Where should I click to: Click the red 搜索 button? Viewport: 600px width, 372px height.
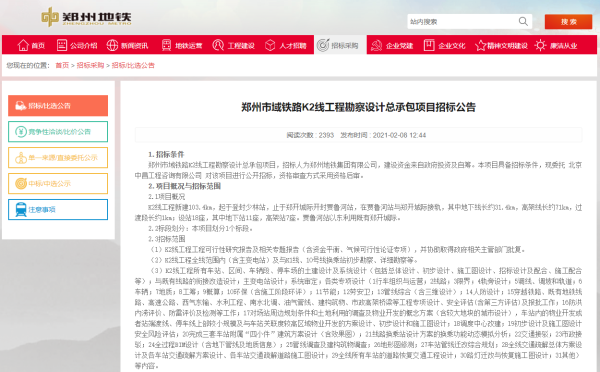point(568,22)
